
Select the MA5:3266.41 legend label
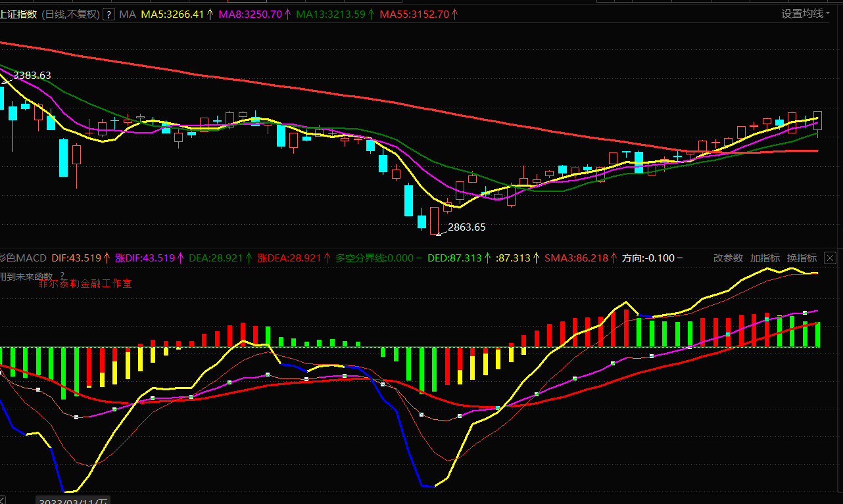tap(172, 14)
